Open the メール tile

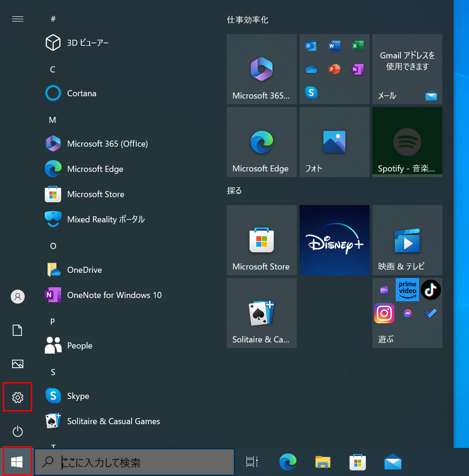407,69
